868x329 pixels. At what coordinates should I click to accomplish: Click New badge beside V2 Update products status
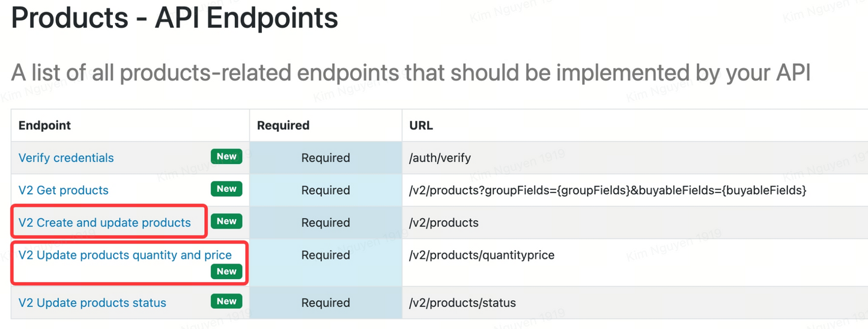click(226, 302)
